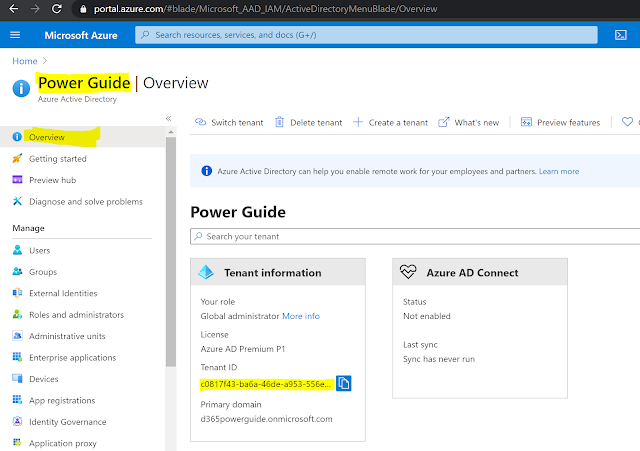This screenshot has height=451, width=640.
Task: Copy the Tenant ID to clipboard
Action: pyautogui.click(x=344, y=383)
